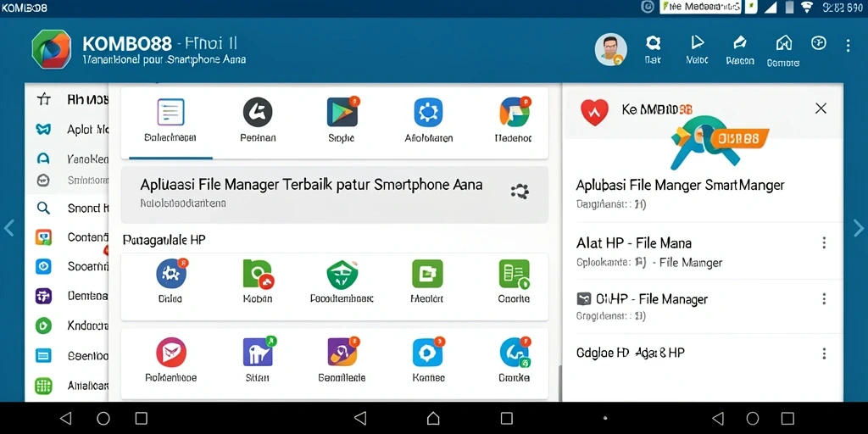The width and height of the screenshot is (868, 434).
Task: Open the green shield app icon
Action: [342, 275]
